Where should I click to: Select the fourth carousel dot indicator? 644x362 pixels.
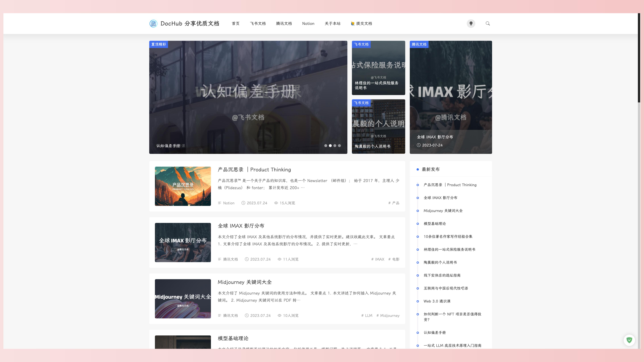pos(339,146)
